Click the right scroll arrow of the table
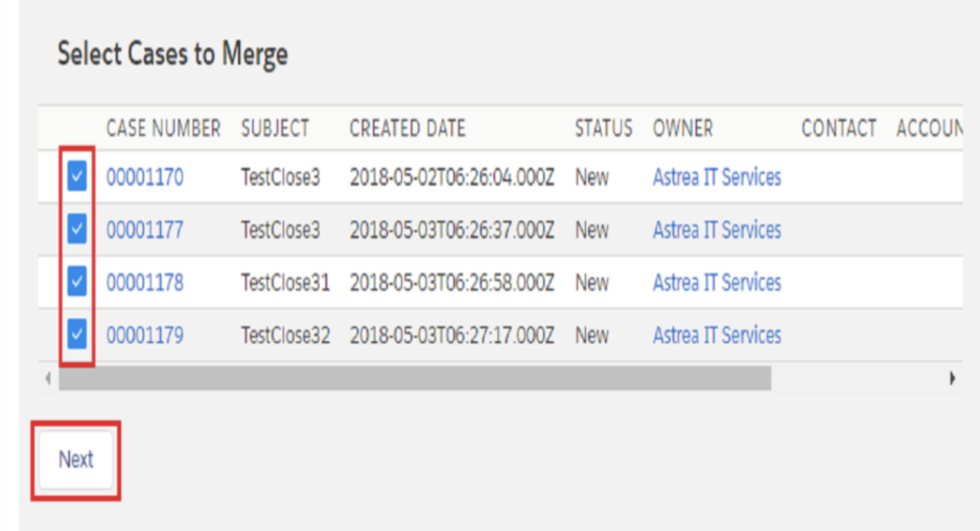Viewport: 980px width, 531px height. tap(952, 377)
